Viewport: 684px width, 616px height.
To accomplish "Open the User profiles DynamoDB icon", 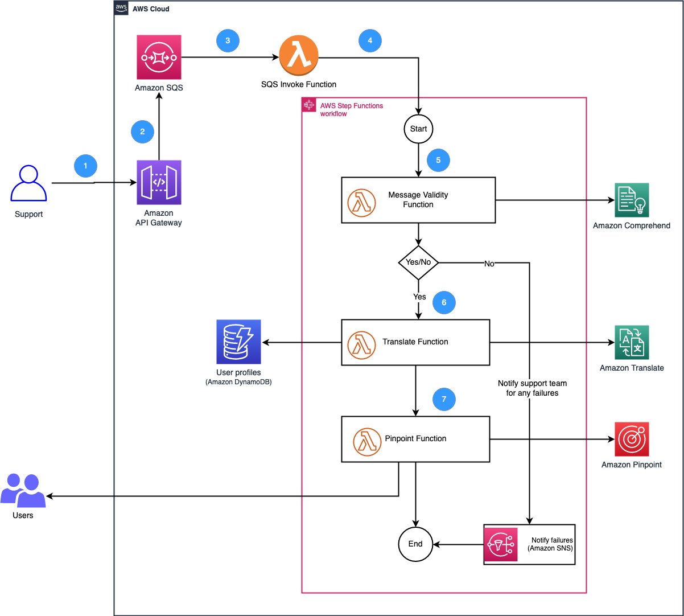I will coord(238,342).
